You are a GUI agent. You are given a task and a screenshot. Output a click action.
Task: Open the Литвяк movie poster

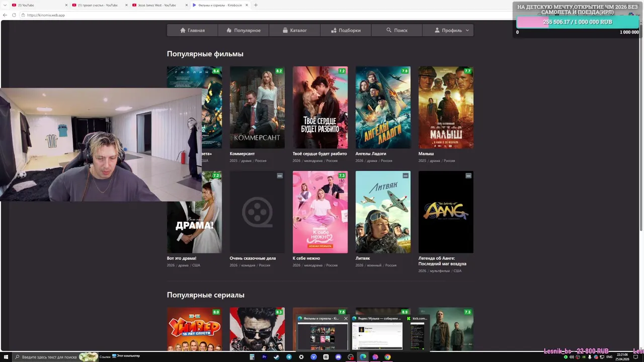point(383,212)
